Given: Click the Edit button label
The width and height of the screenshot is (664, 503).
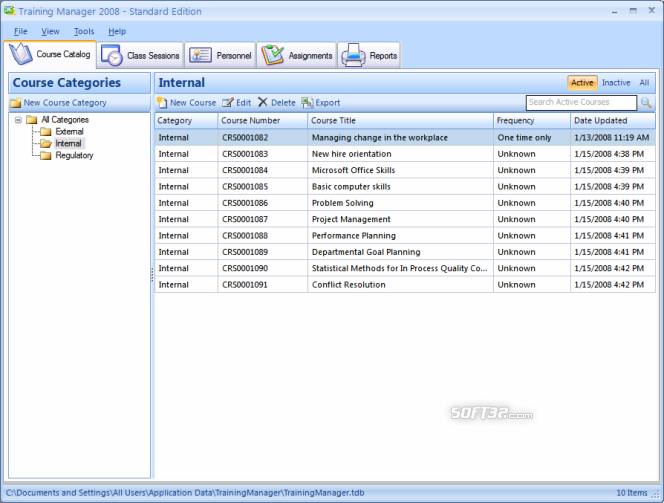Looking at the screenshot, I should [x=243, y=102].
